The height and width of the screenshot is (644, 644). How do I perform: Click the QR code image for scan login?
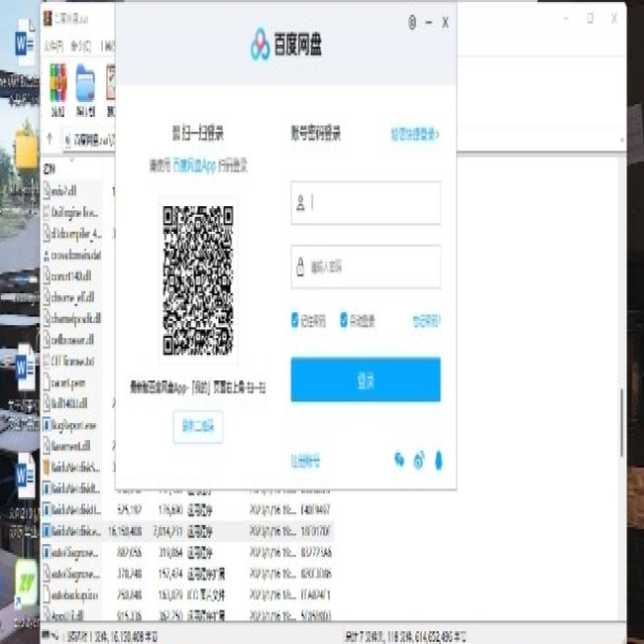(198, 280)
